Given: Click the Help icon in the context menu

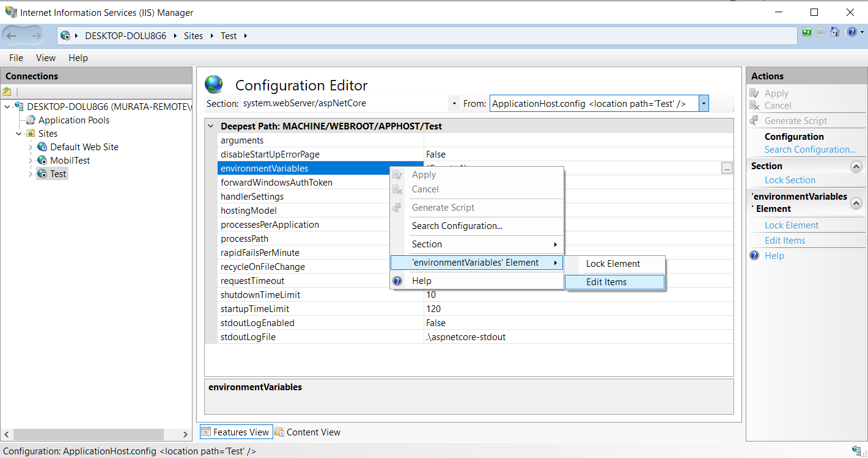Looking at the screenshot, I should (397, 281).
